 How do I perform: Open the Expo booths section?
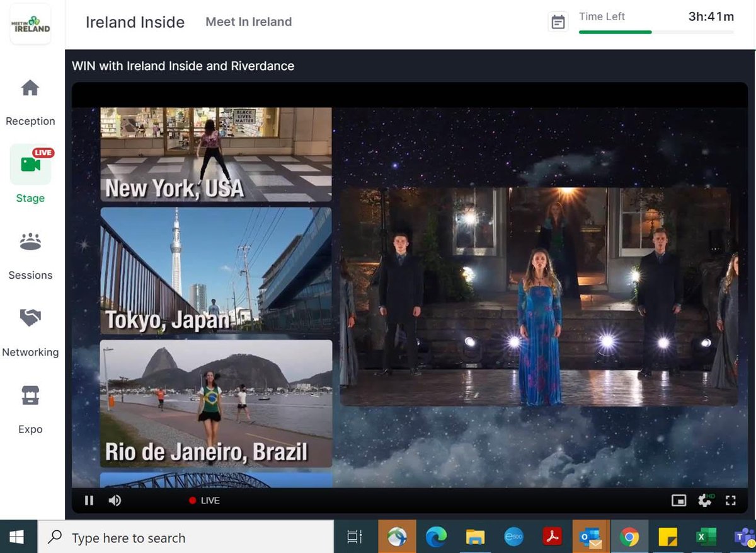(x=30, y=410)
